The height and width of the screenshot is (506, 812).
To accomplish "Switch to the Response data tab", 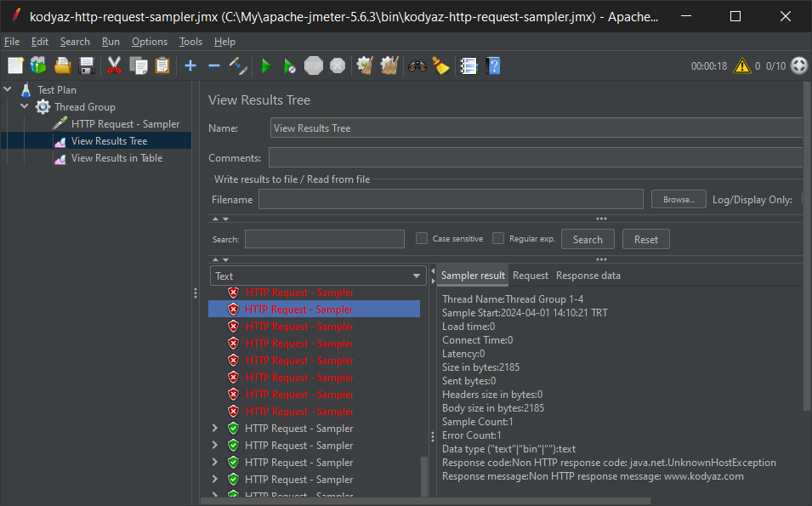I will click(x=588, y=276).
